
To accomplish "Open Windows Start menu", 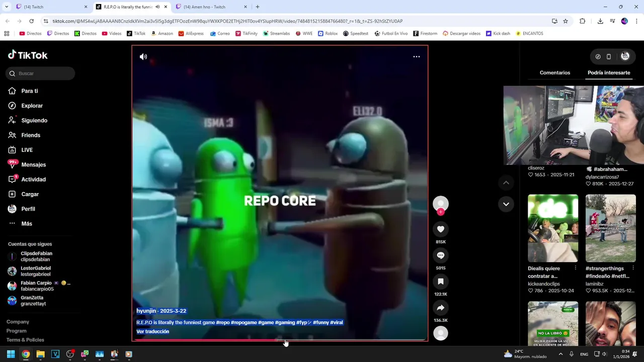I will (11, 354).
